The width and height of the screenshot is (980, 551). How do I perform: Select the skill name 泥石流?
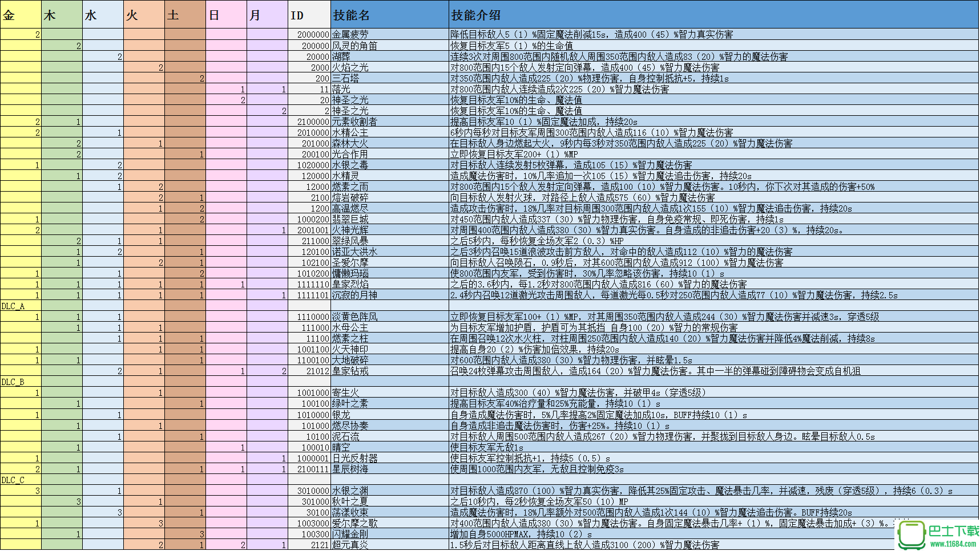coord(390,436)
